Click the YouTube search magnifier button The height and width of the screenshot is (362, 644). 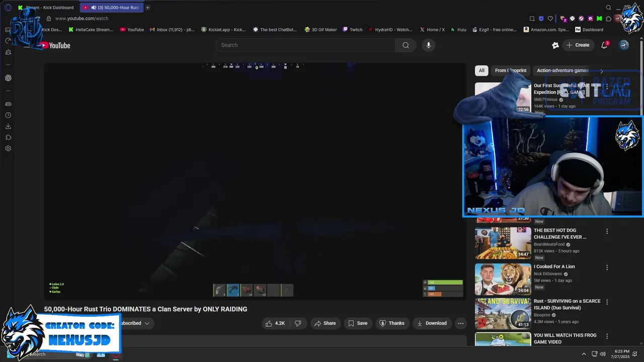[x=406, y=45]
